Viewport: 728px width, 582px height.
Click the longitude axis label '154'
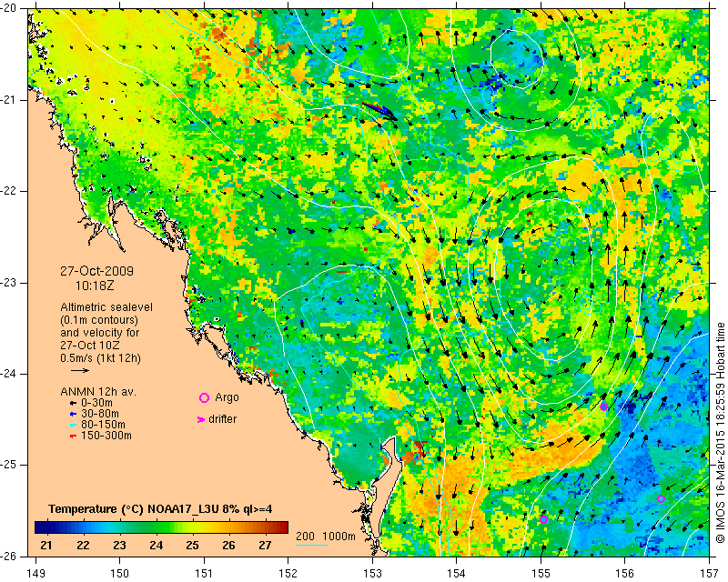click(457, 573)
